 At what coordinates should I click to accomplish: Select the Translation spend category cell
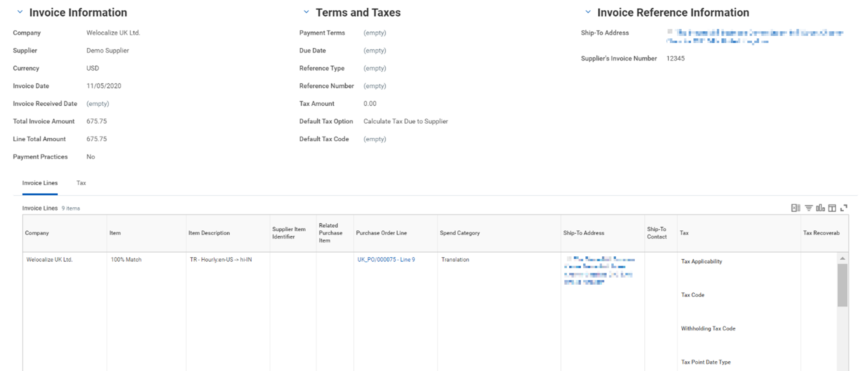pyautogui.click(x=455, y=259)
